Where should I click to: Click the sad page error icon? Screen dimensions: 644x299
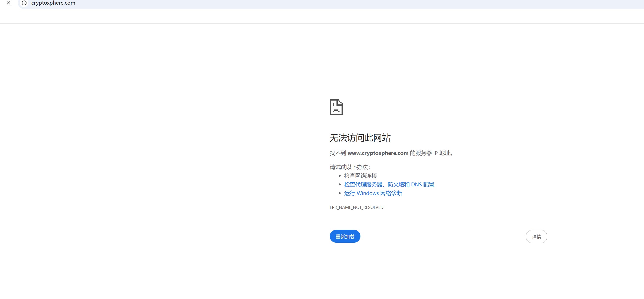336,107
